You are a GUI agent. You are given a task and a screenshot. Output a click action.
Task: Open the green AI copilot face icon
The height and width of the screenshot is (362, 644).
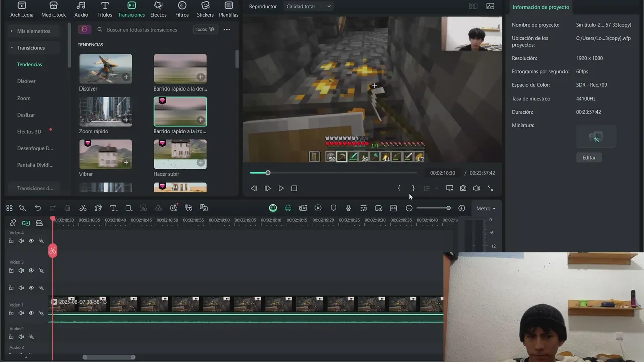coord(273,208)
